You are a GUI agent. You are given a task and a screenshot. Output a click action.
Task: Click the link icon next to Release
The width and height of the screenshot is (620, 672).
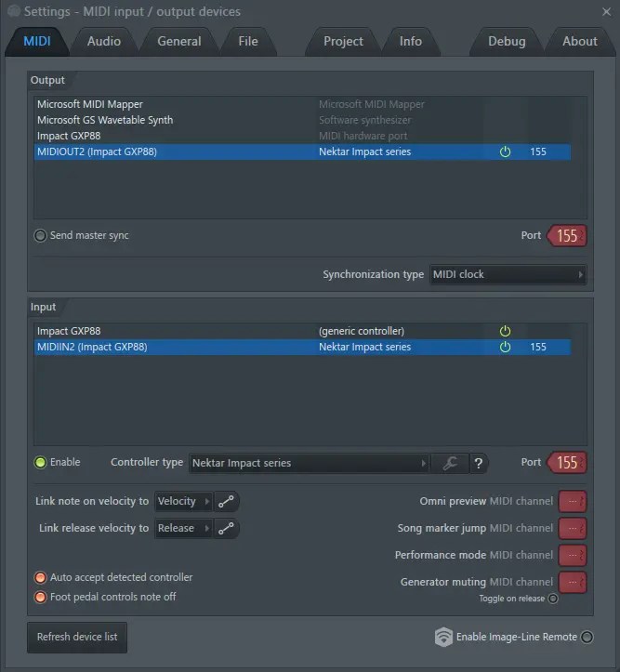pos(226,528)
